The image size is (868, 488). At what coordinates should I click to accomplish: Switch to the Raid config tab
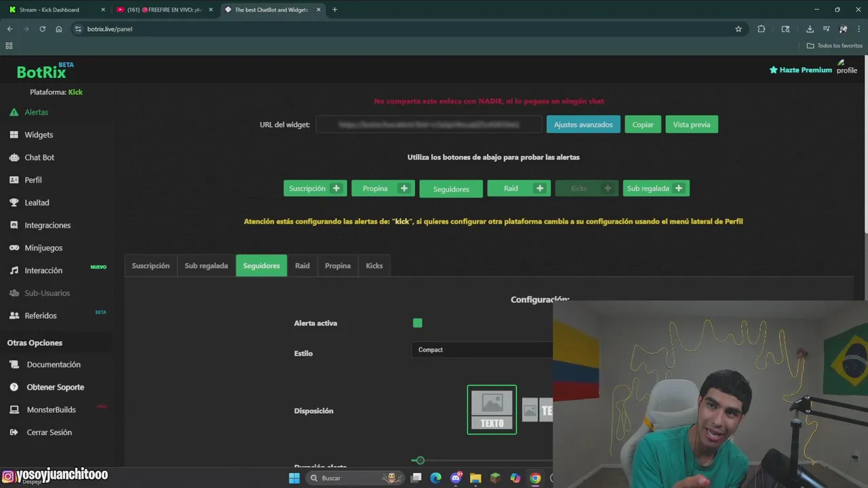302,266
